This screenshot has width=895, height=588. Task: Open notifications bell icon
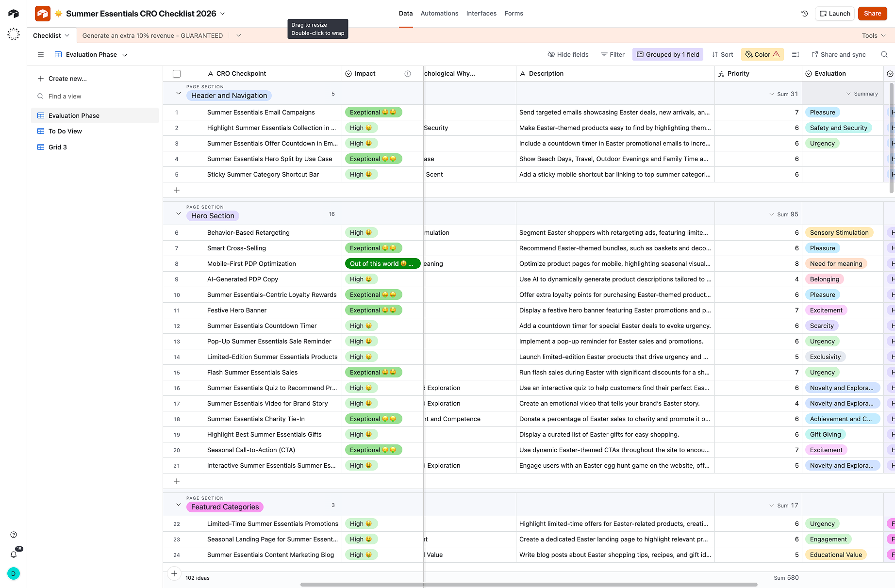click(14, 555)
